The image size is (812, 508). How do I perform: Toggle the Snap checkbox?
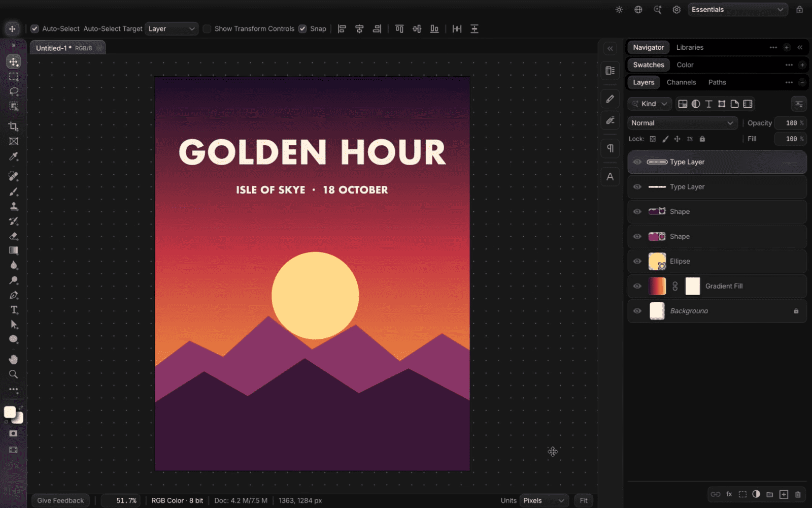(302, 29)
